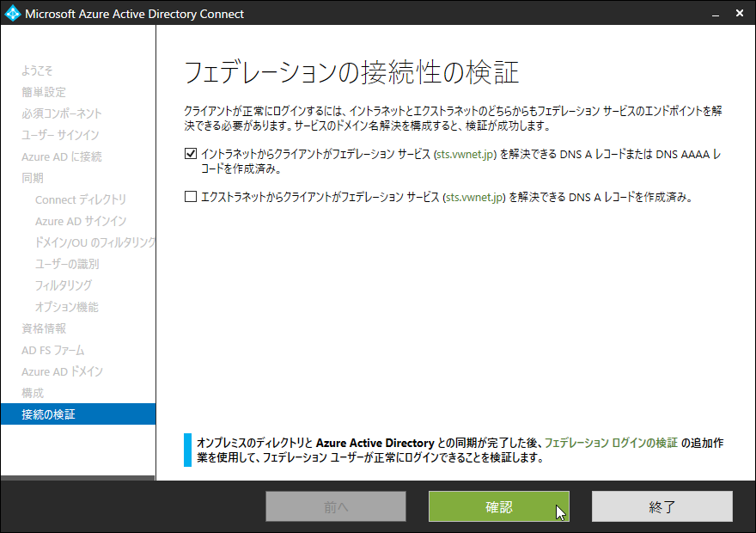Select 資格情報 step
756x533 pixels.
pyautogui.click(x=44, y=328)
